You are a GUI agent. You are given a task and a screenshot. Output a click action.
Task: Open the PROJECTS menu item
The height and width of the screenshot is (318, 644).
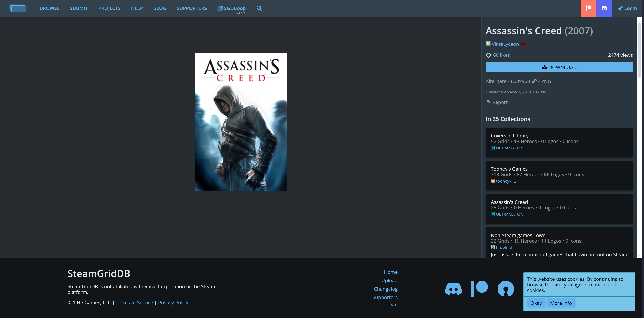(109, 8)
